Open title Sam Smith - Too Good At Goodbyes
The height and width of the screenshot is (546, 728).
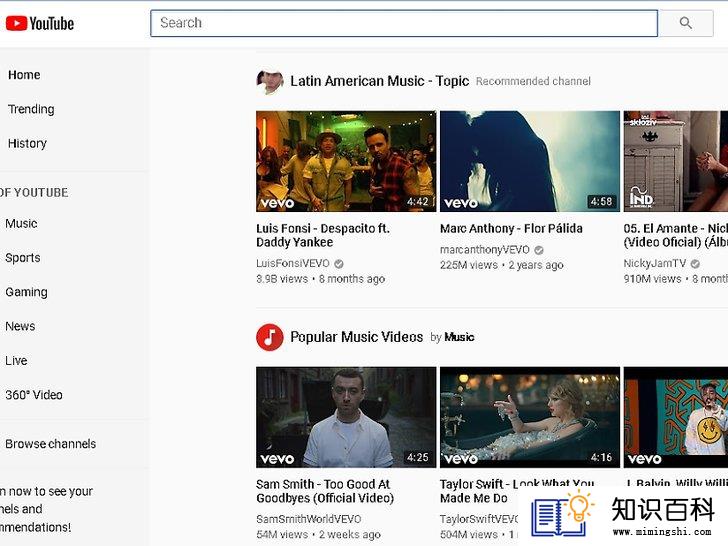tap(325, 491)
